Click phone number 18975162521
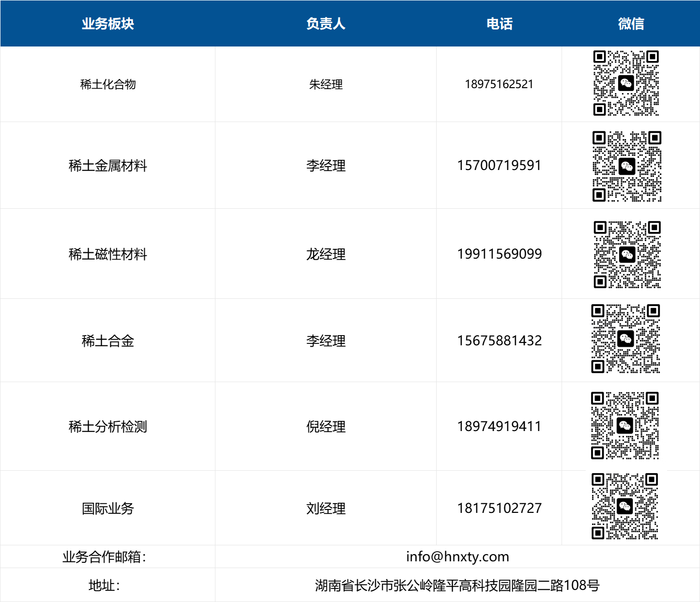Viewport: 700px width, 602px height. click(499, 84)
